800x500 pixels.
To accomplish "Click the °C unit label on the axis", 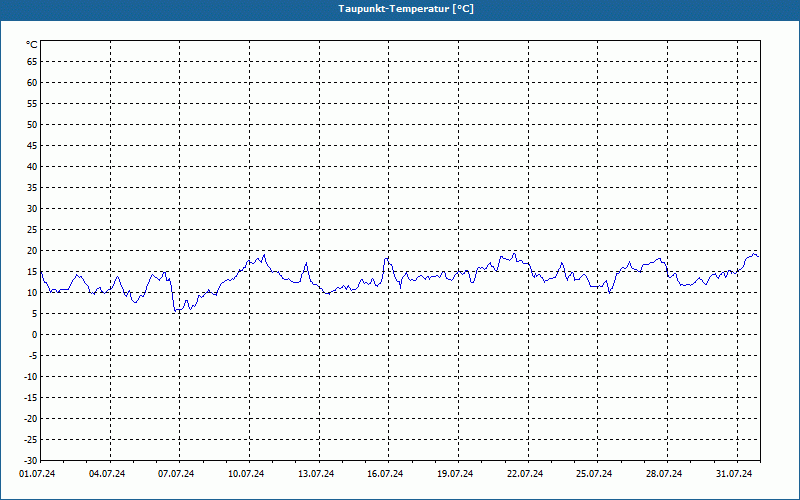I will (x=32, y=45).
